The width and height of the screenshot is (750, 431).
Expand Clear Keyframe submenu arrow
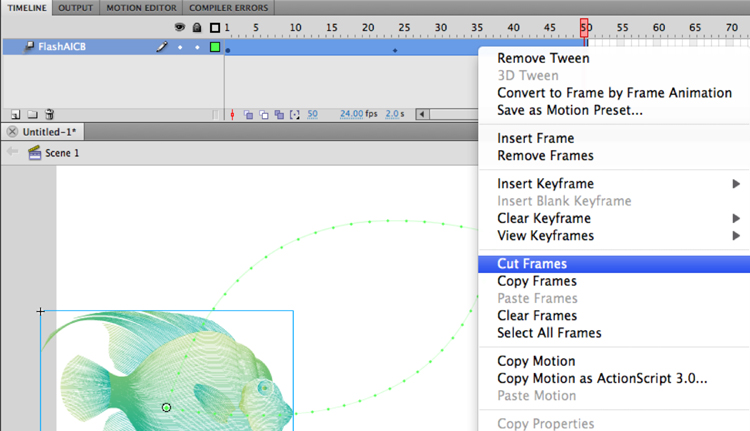point(736,218)
